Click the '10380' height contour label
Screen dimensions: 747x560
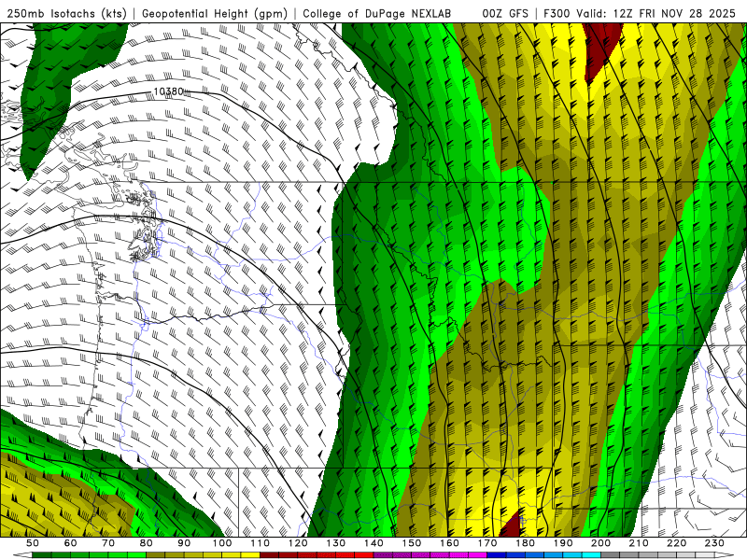pyautogui.click(x=169, y=91)
